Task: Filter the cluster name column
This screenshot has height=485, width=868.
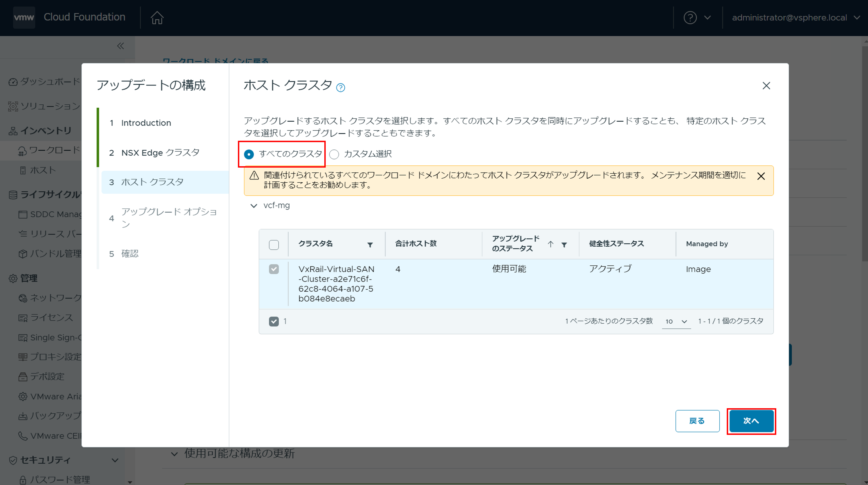Action: (x=370, y=245)
